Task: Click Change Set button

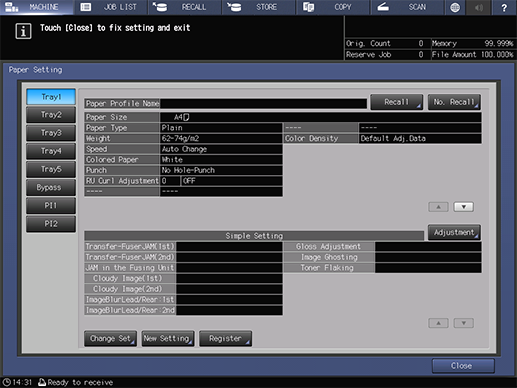Action: [x=110, y=339]
